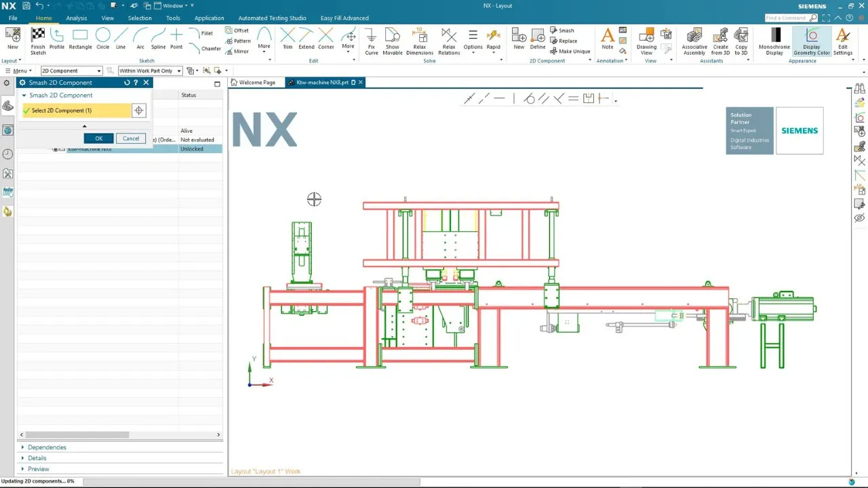
Task: Open the 2D Component filter dropdown
Action: click(x=71, y=70)
